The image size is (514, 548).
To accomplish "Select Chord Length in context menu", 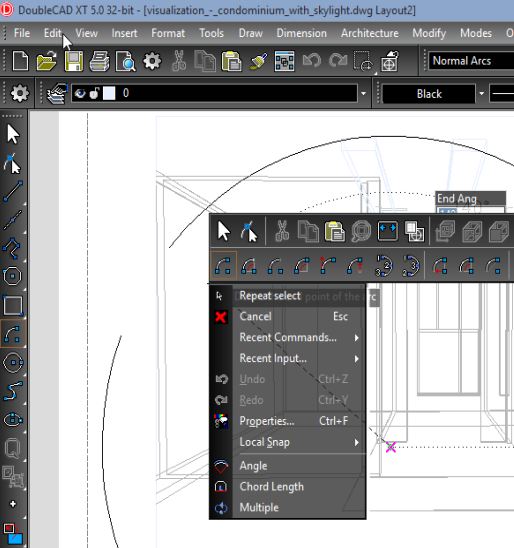I will point(288,487).
